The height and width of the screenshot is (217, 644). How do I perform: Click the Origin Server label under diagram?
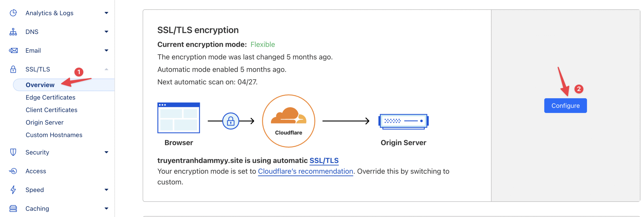pyautogui.click(x=403, y=143)
